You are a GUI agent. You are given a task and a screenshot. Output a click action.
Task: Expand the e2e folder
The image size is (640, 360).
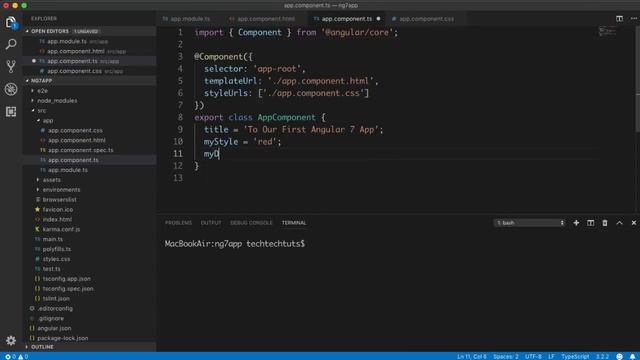pos(42,91)
